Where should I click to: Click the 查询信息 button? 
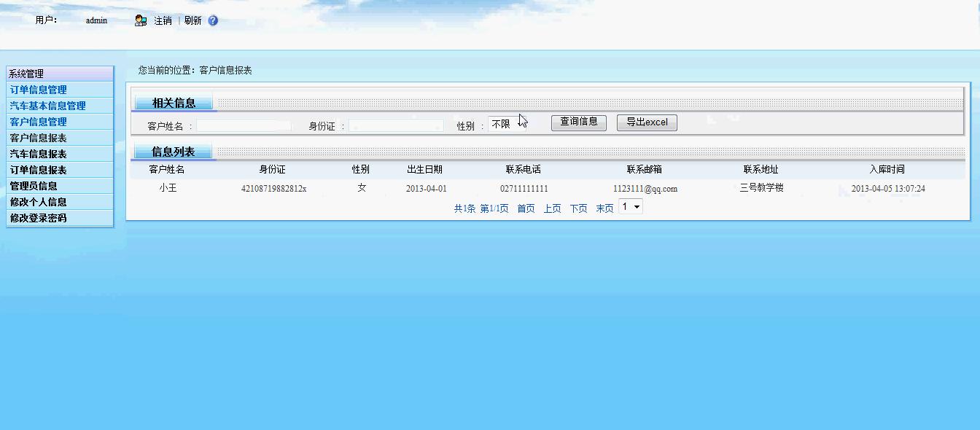579,122
